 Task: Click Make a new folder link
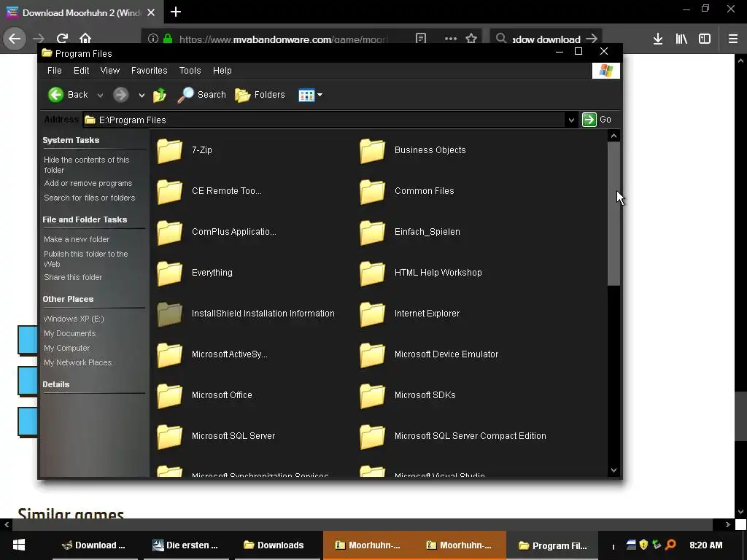tap(77, 239)
